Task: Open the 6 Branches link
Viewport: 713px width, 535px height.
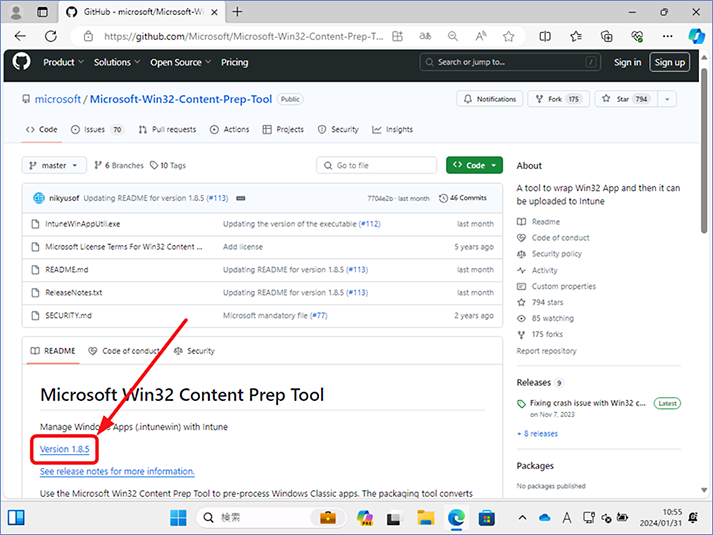Action: point(119,165)
